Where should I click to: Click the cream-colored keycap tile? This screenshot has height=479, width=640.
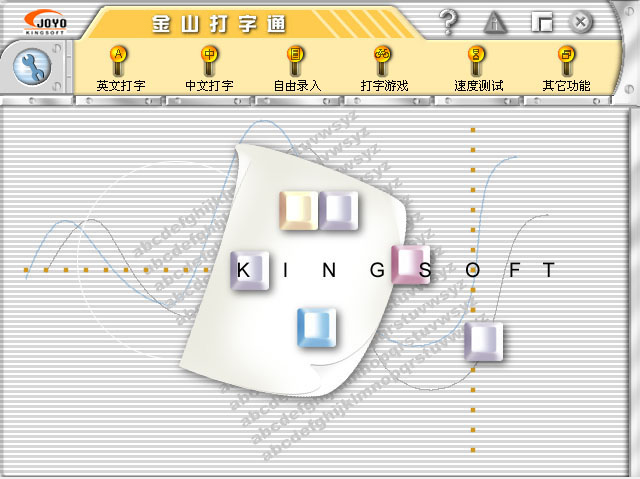298,211
